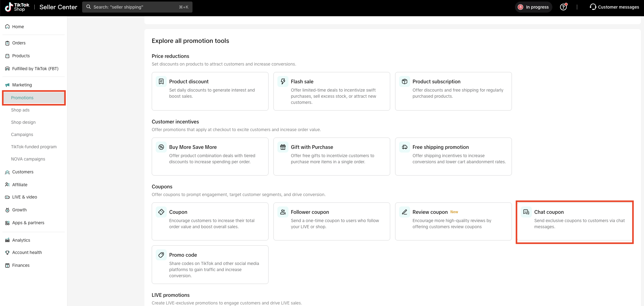Open the Product discount card
Image resolution: width=644 pixels, height=306 pixels.
(x=210, y=91)
